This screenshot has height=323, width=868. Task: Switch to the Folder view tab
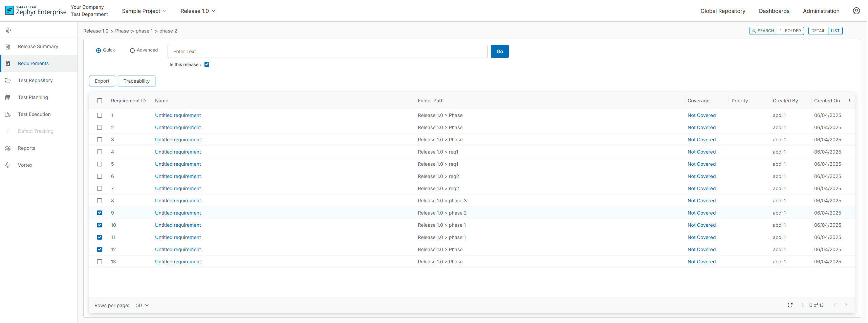(790, 31)
